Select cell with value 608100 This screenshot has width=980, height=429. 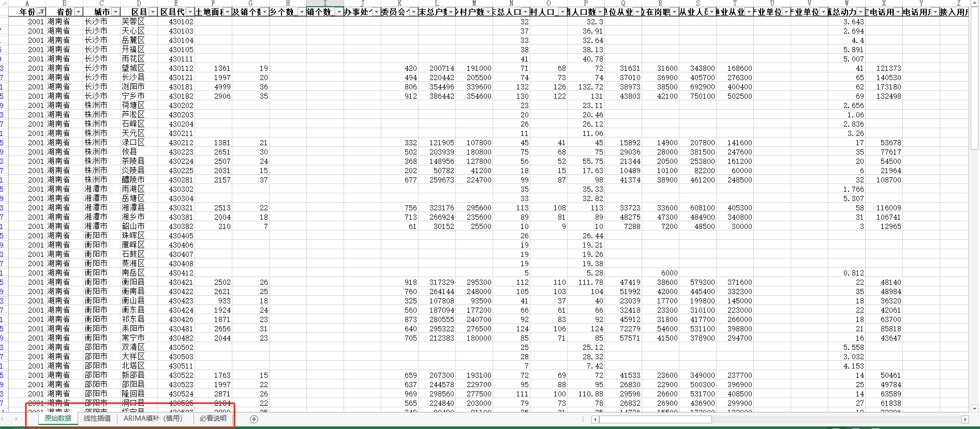[x=697, y=208]
